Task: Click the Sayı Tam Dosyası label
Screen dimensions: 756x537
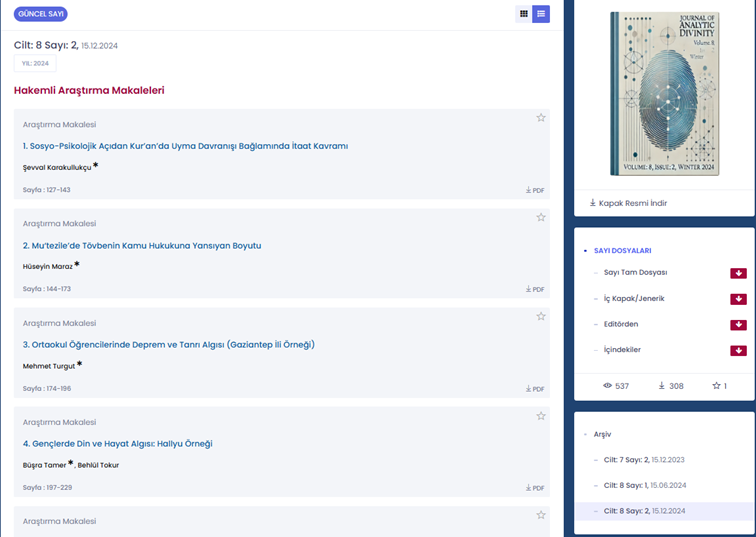Action: click(x=635, y=272)
